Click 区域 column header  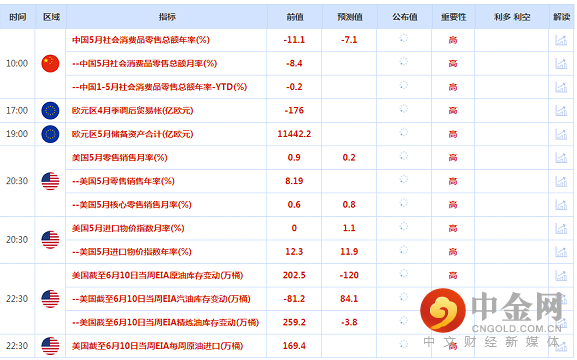point(51,17)
